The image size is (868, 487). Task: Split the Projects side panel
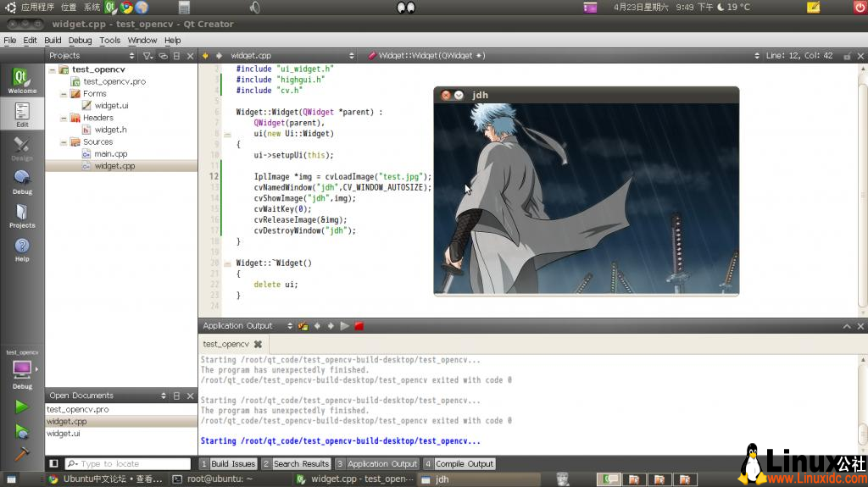tap(176, 56)
